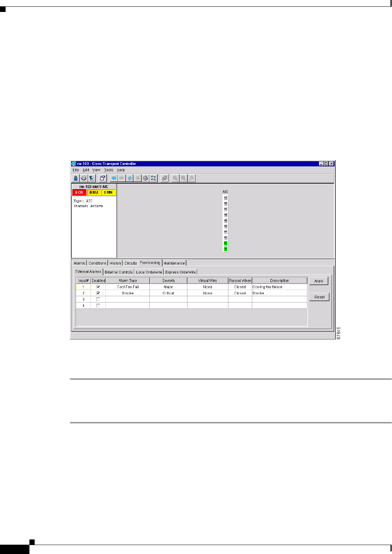This screenshot has height=554, width=392.
Task: Select the External Alarms subtab
Action: (x=88, y=272)
